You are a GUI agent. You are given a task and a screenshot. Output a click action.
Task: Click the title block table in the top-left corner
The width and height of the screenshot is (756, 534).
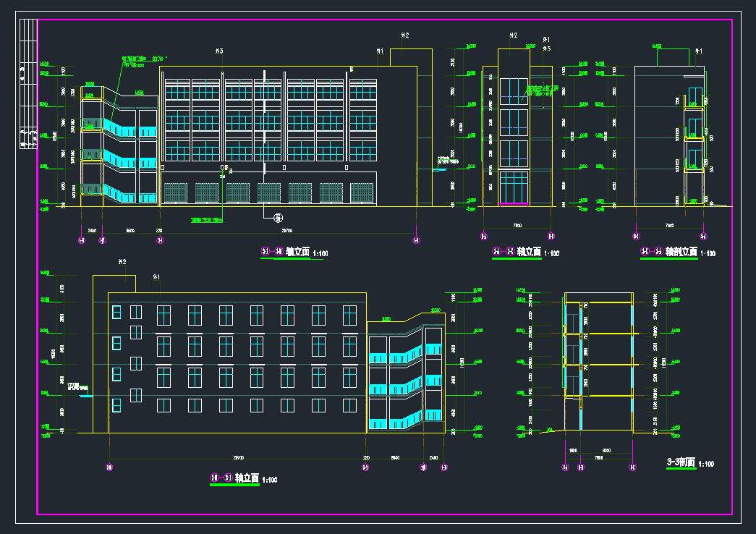(x=27, y=83)
